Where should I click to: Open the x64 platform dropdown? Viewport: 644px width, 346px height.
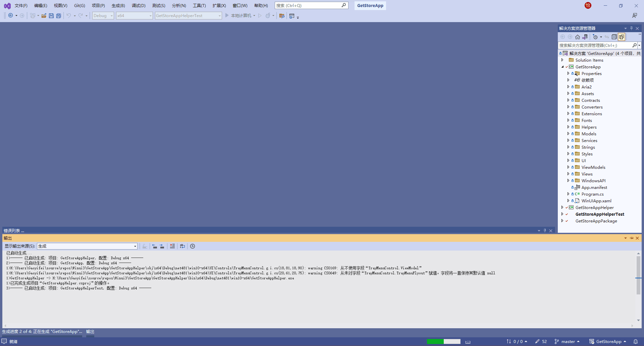tap(134, 16)
